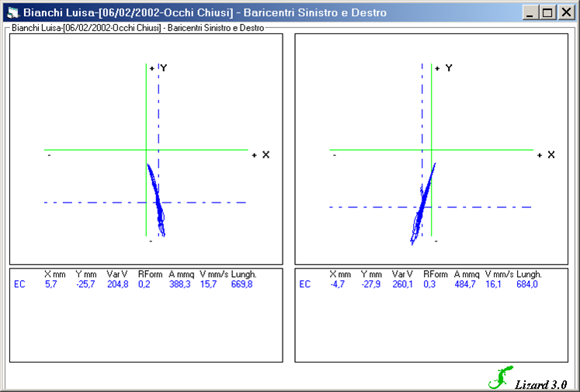Select the A mmq value 484,7

pyautogui.click(x=466, y=284)
